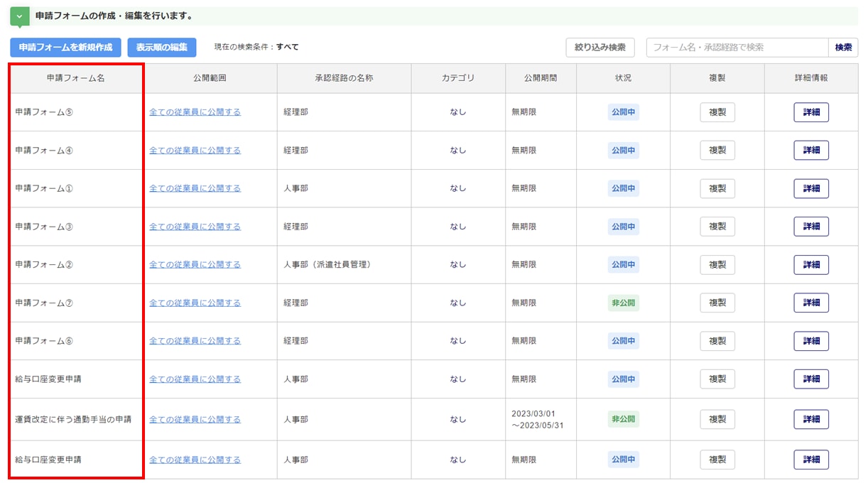The width and height of the screenshot is (868, 483).
Task: Open 表示順の編集 button
Action: (x=162, y=48)
